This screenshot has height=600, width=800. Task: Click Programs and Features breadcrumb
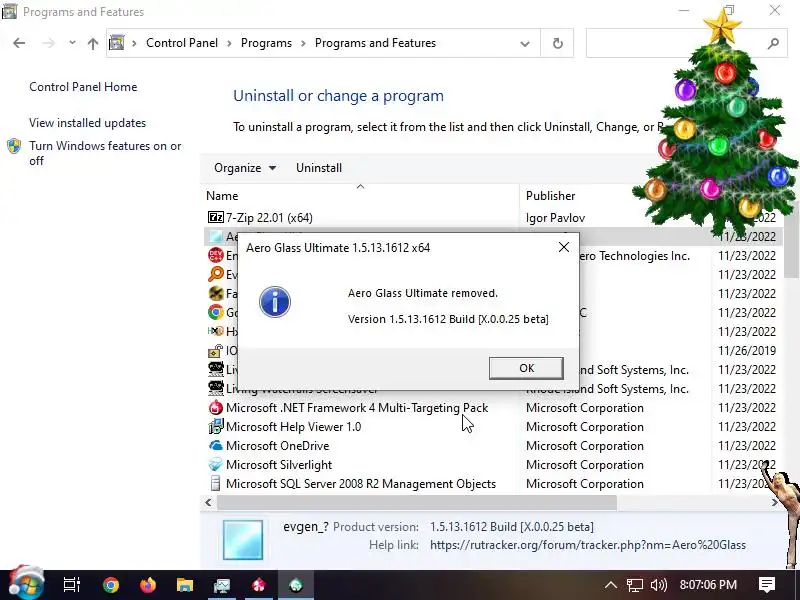coord(375,43)
